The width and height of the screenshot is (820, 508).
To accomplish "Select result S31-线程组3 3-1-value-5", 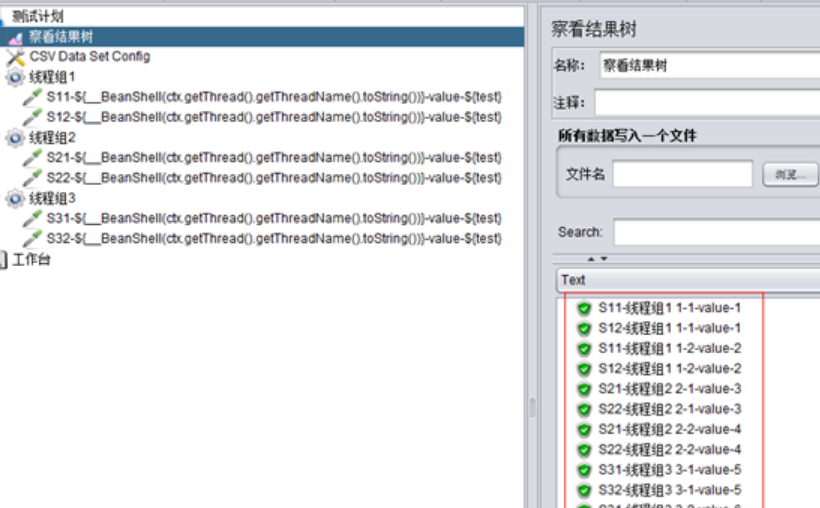I will tap(669, 470).
